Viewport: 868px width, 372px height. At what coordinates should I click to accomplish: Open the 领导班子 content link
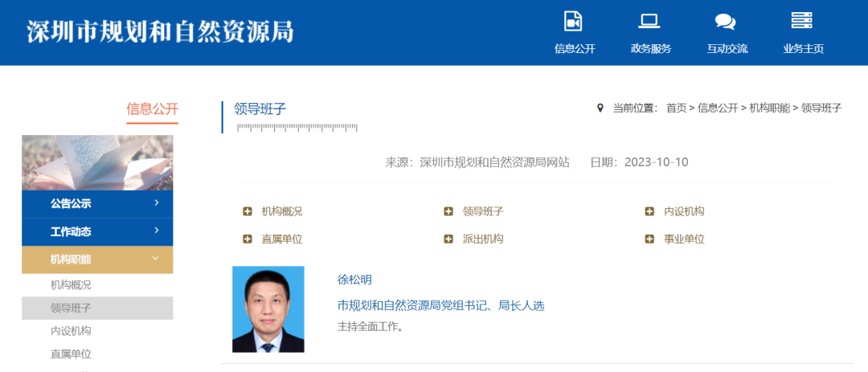point(483,211)
